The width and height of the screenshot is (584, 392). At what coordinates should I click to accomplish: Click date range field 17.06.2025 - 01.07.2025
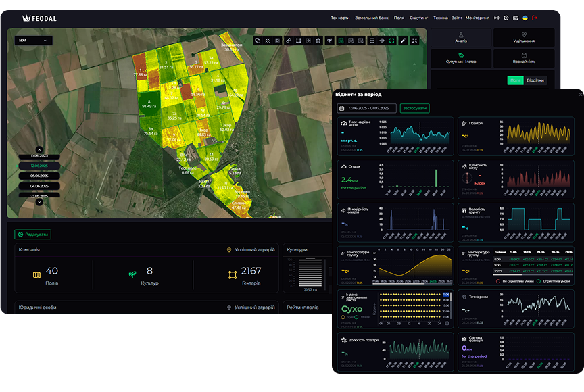click(x=367, y=108)
